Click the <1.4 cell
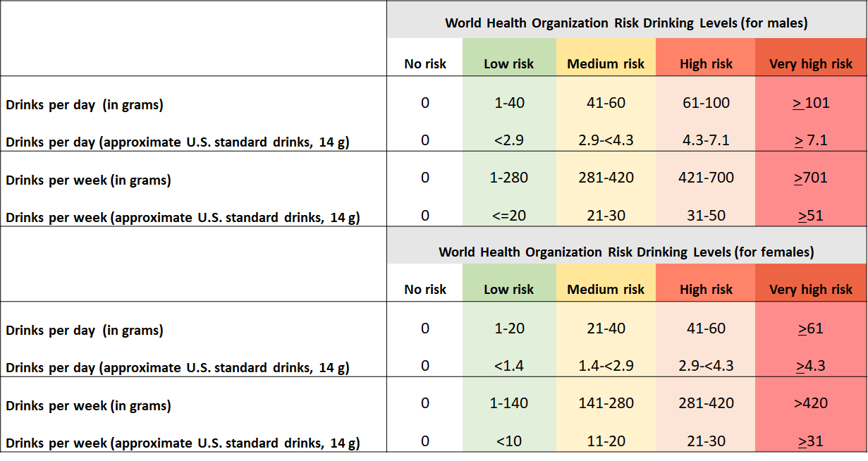 (508, 366)
